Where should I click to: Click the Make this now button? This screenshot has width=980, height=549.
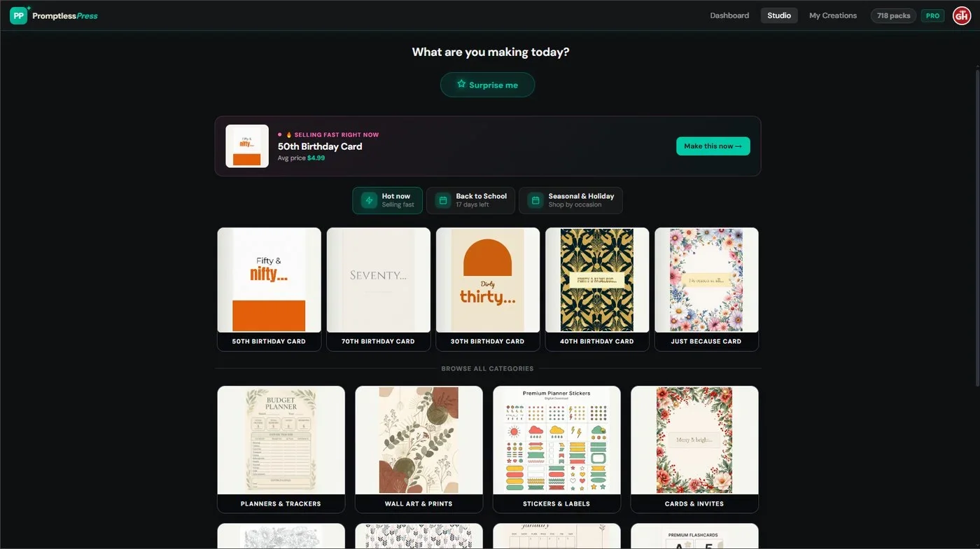pyautogui.click(x=713, y=146)
